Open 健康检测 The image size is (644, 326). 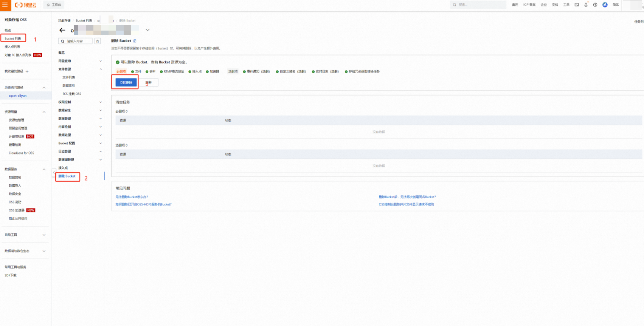coord(15,145)
